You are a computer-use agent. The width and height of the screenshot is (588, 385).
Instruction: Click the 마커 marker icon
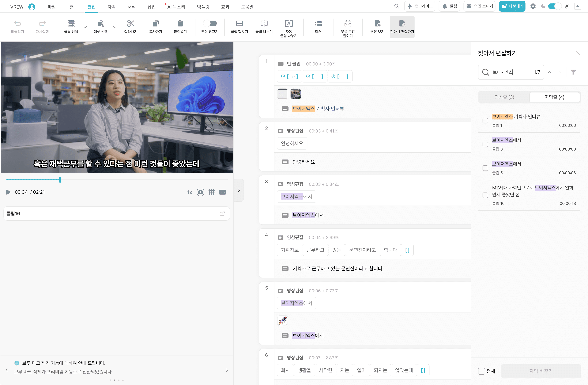(318, 24)
